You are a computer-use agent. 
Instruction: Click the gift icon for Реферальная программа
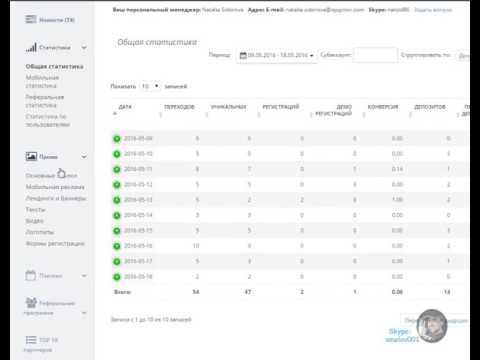(31, 302)
